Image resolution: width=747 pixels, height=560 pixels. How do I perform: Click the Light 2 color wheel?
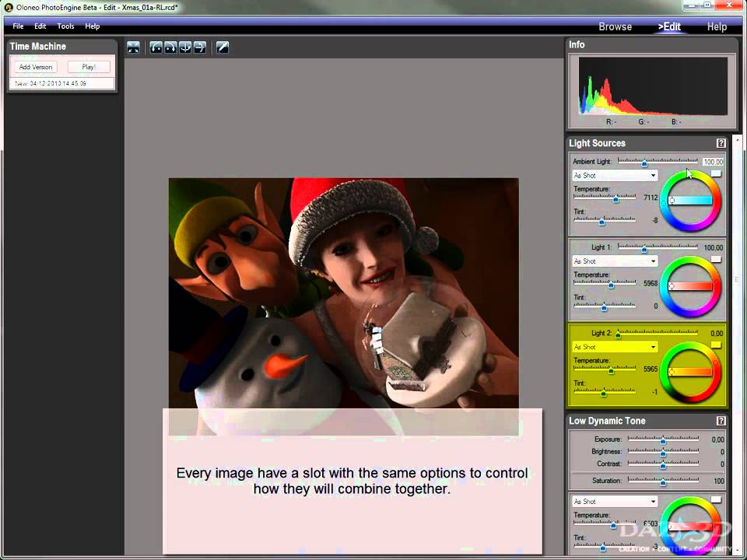(x=691, y=373)
